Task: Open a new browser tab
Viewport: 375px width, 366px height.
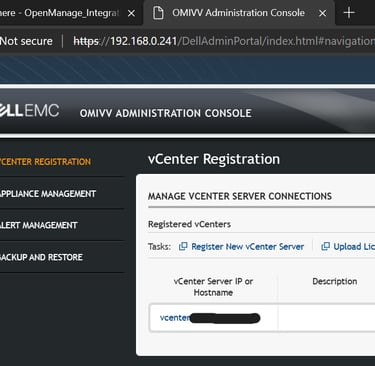Action: pyautogui.click(x=349, y=13)
